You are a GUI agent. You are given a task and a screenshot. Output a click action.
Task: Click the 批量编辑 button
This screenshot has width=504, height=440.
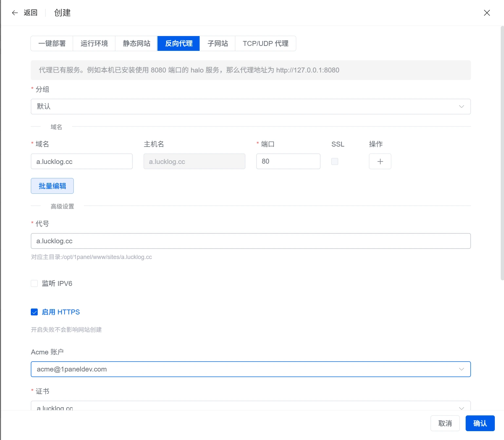click(52, 186)
